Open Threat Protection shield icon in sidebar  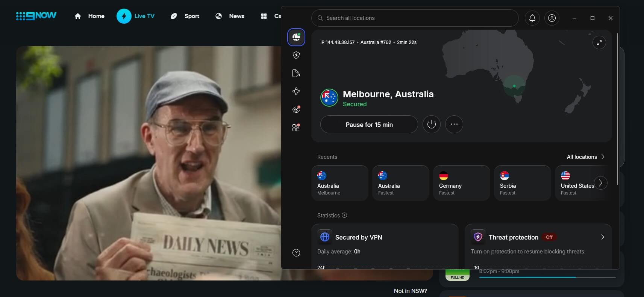tap(296, 55)
